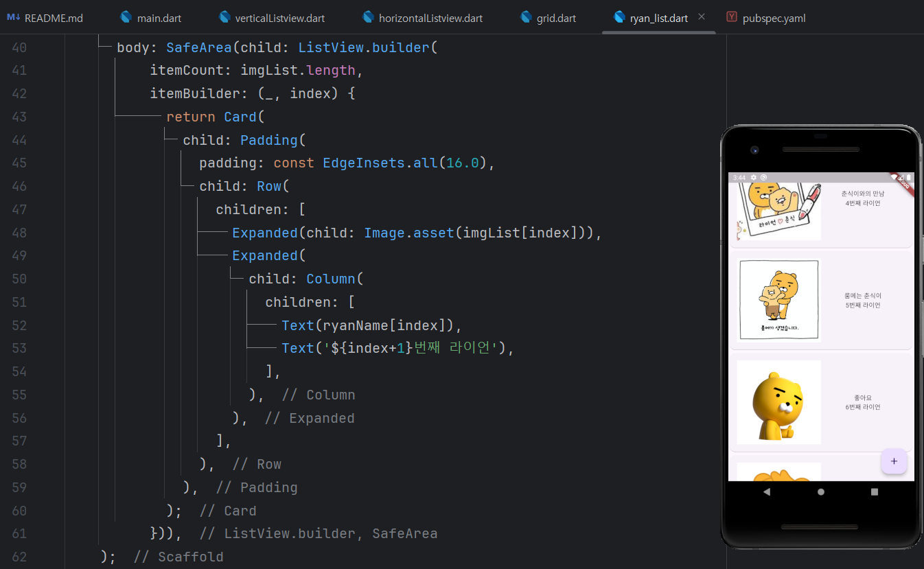Tap the 4th Ryan photo-frame image
924x569 pixels.
pos(778,211)
